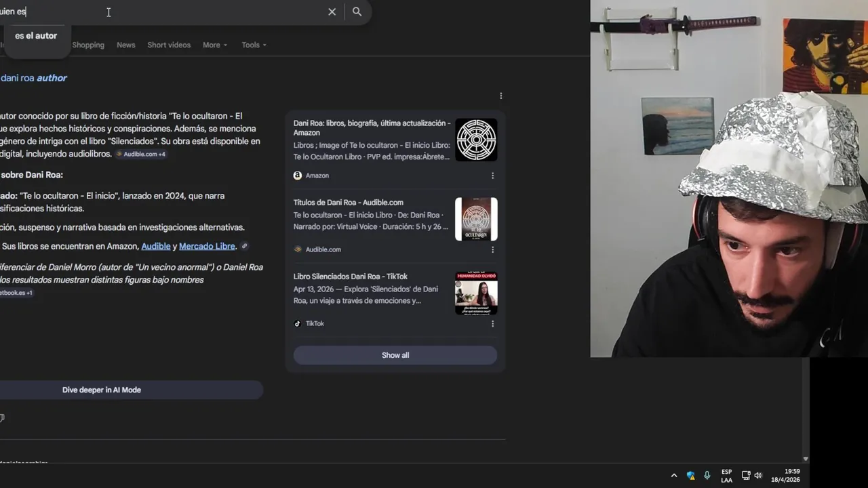Switch to the News tab
The width and height of the screenshot is (868, 488).
tap(126, 45)
